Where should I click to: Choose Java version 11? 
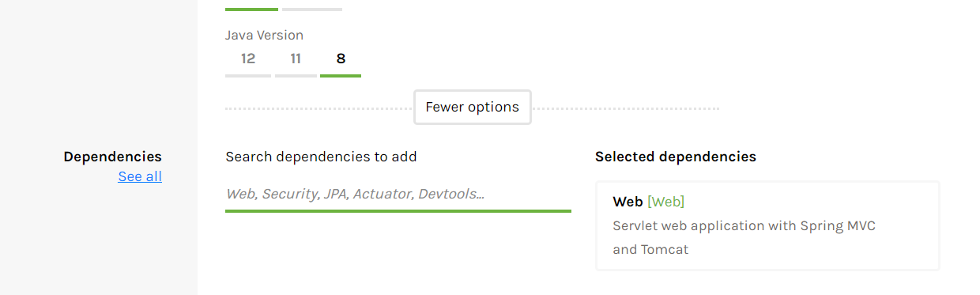coord(296,59)
